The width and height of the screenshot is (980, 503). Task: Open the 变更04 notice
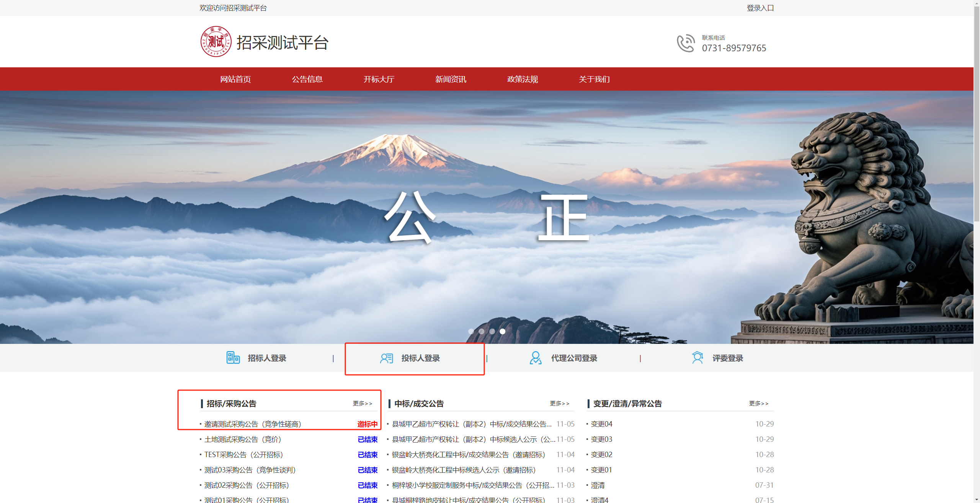[x=601, y=424]
